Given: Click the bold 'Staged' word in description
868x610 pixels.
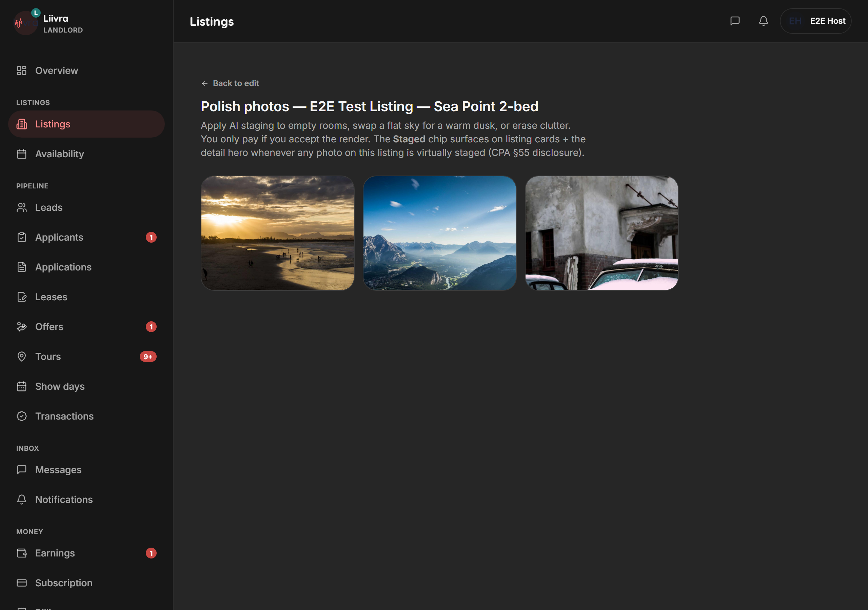Looking at the screenshot, I should tap(409, 139).
